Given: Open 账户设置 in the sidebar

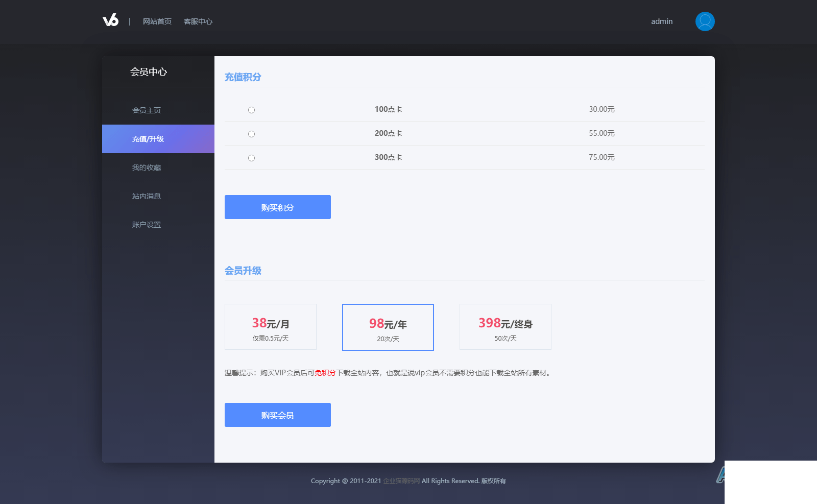Looking at the screenshot, I should point(147,225).
